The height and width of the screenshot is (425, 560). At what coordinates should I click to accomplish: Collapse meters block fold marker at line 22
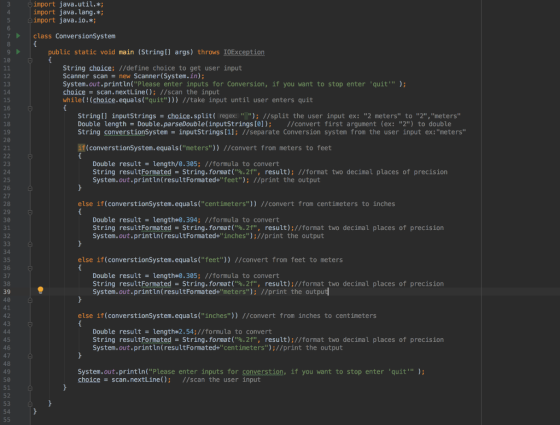click(x=30, y=156)
